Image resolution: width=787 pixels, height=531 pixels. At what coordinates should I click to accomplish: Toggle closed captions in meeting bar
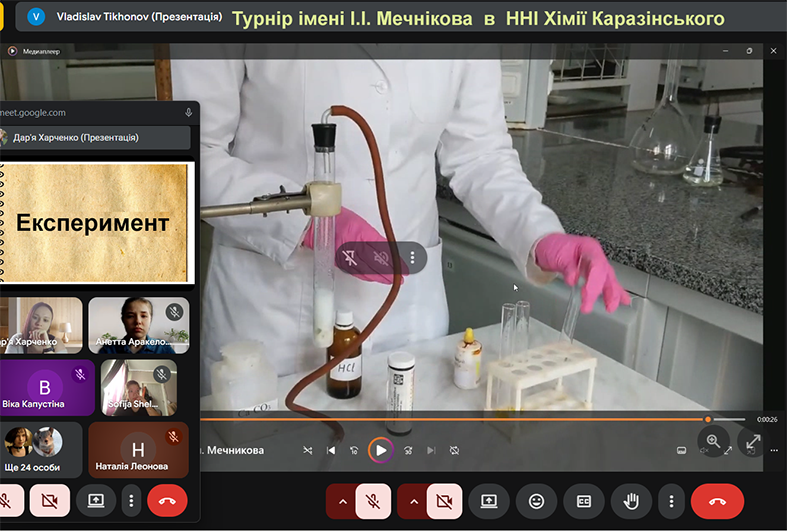tap(584, 500)
